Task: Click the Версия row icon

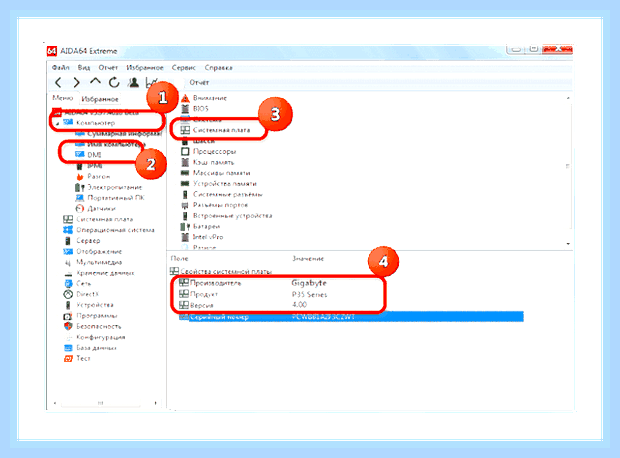Action: click(x=183, y=305)
